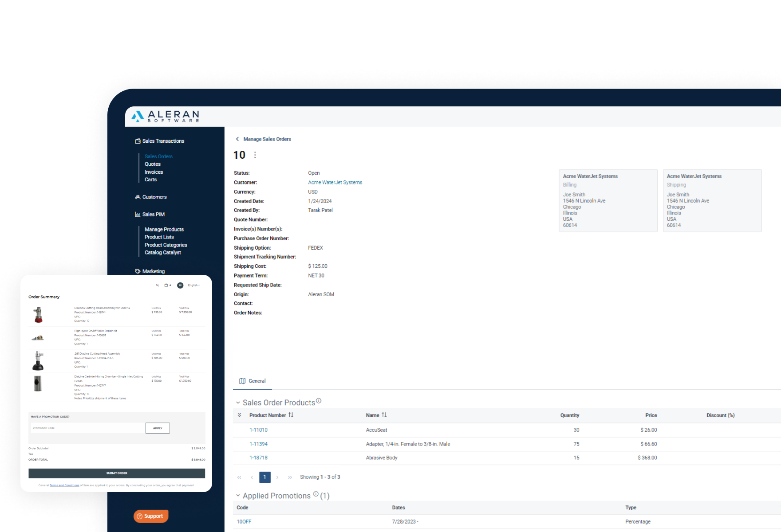Click the Quantity column header
Image resolution: width=781 pixels, height=532 pixels.
570,415
